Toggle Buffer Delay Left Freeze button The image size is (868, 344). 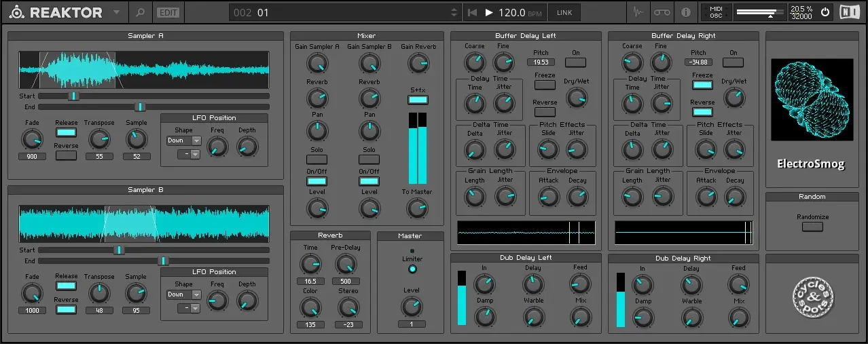(545, 85)
